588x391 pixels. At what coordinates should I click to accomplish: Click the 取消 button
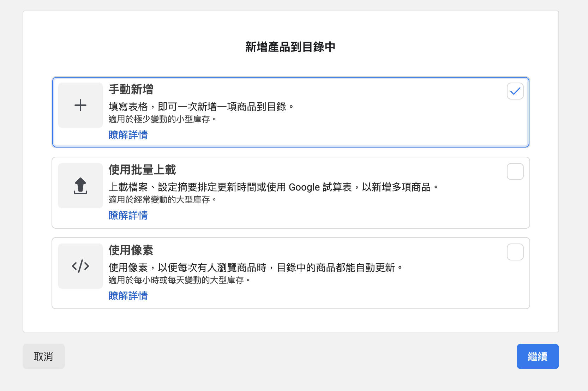click(44, 356)
